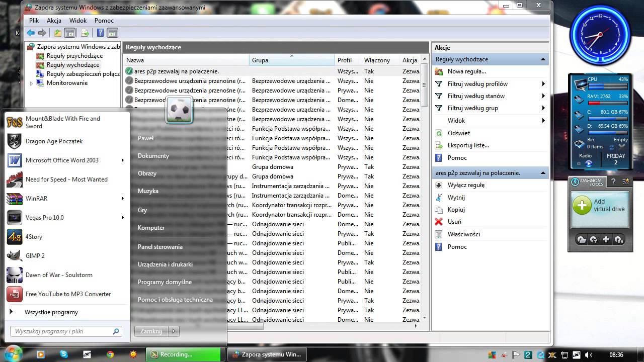
Task: Toggle the action pane toolbar icon
Action: pyautogui.click(x=113, y=33)
